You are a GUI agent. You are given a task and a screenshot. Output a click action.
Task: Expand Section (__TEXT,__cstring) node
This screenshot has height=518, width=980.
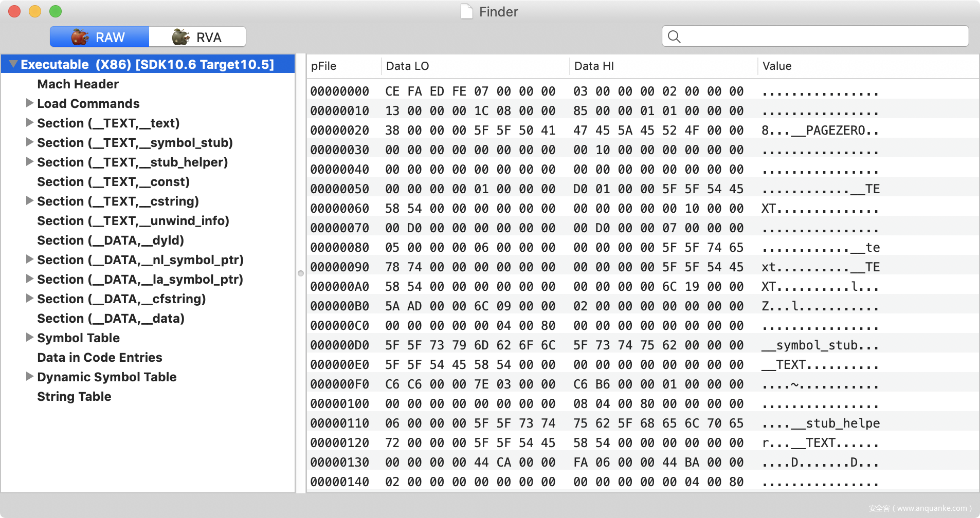click(x=30, y=201)
